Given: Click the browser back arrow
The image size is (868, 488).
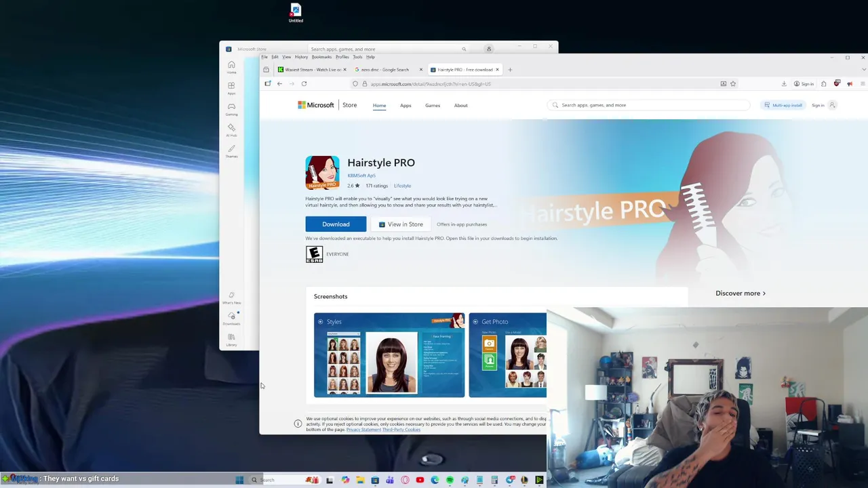Looking at the screenshot, I should click(279, 84).
